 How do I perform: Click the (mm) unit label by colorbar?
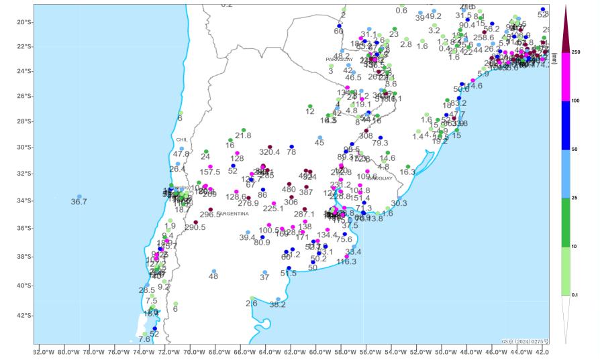coord(554,58)
